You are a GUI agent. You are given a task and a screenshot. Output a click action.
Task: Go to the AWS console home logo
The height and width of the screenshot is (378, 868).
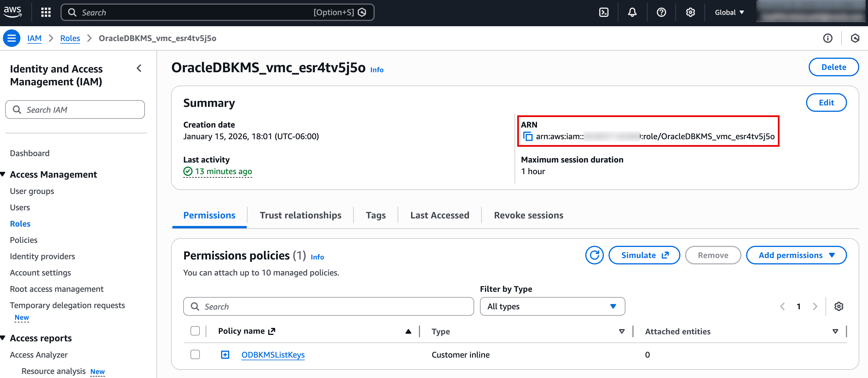13,12
